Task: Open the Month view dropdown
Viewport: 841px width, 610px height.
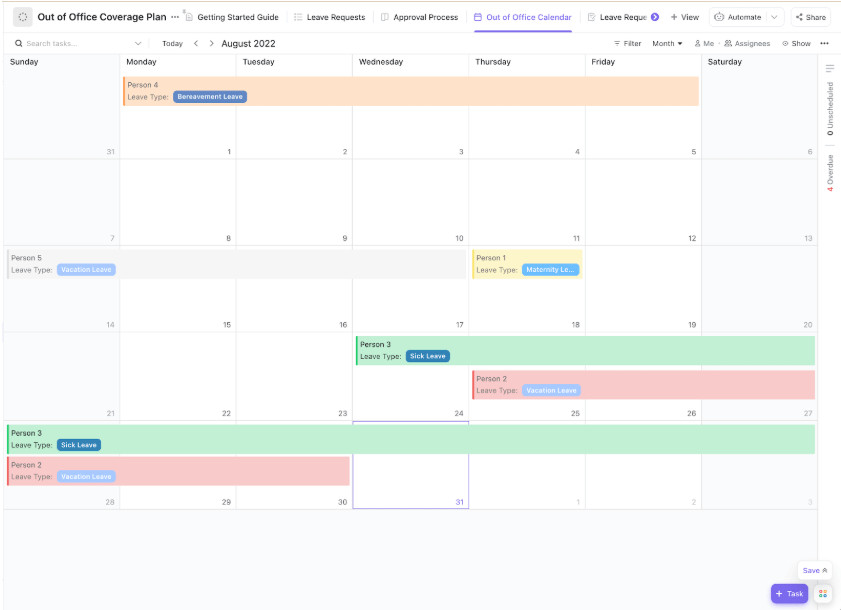Action: (667, 43)
